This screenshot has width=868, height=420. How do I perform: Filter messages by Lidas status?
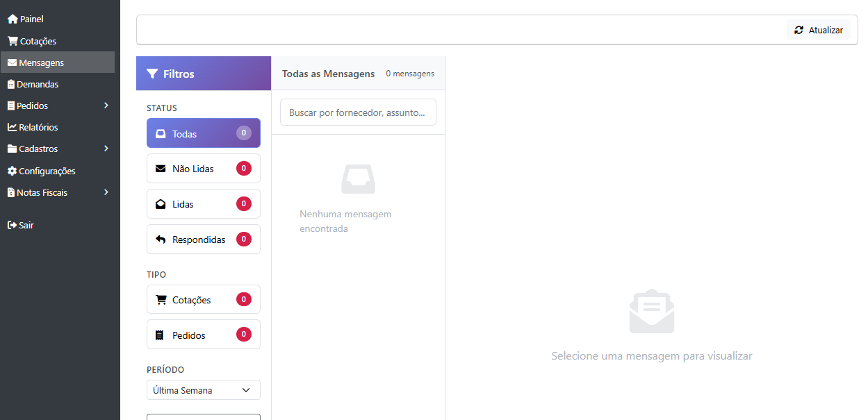pos(203,204)
